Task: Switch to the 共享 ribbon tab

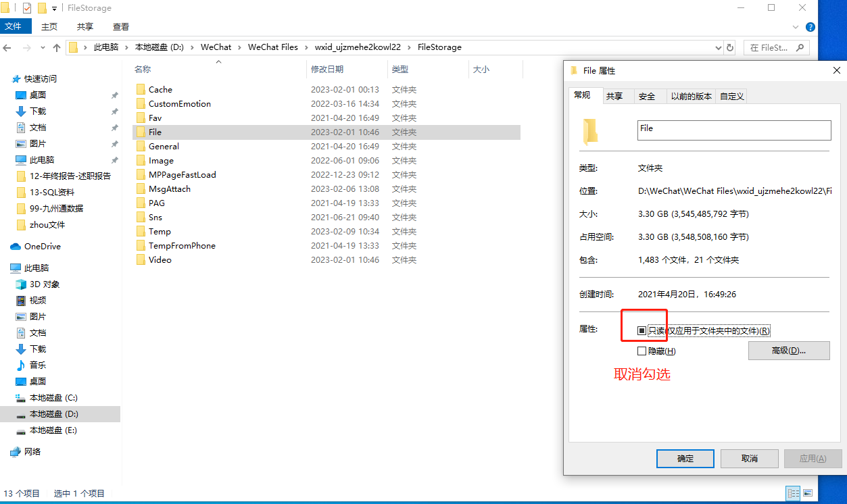Action: click(85, 26)
